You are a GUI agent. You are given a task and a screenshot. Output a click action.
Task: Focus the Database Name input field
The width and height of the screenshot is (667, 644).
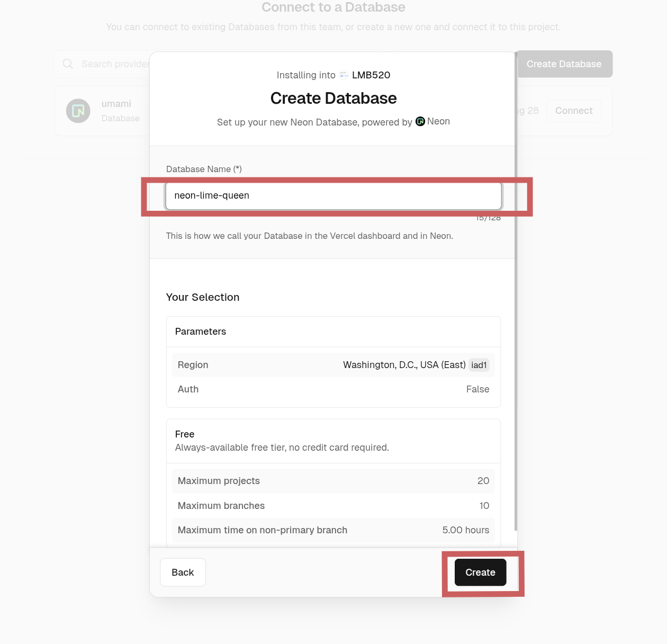tap(333, 196)
